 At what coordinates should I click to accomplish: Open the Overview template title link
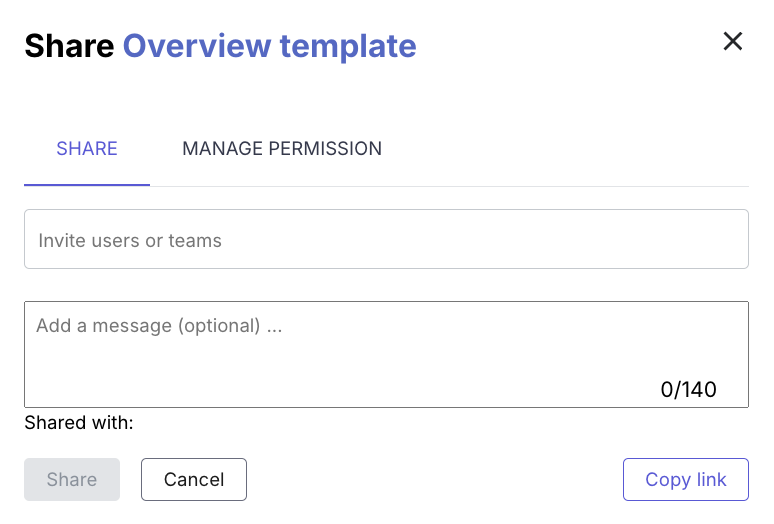[270, 46]
